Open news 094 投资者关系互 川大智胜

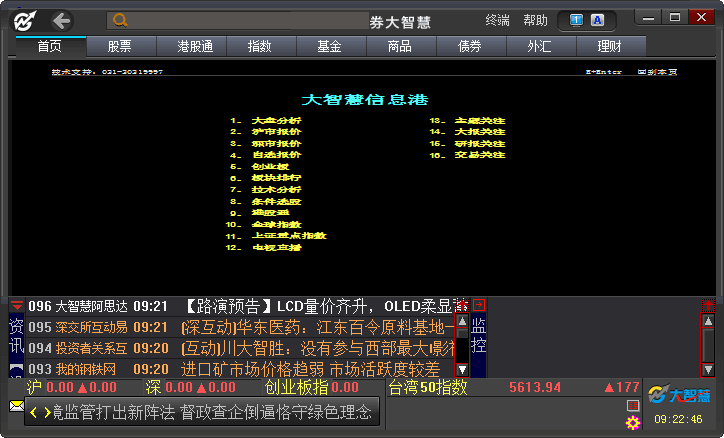(240, 348)
